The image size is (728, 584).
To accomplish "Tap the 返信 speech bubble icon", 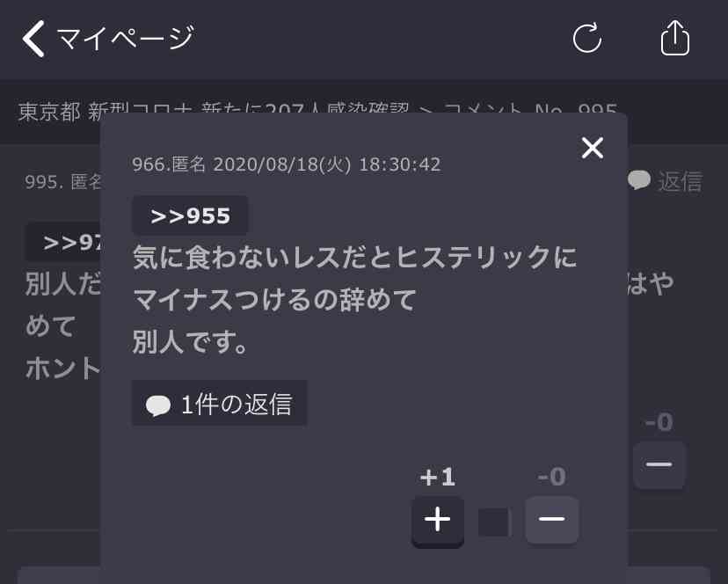I will (639, 180).
